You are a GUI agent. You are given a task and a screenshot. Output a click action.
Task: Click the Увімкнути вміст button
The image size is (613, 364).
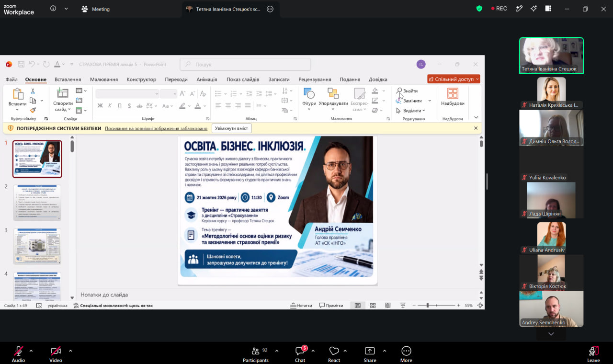(x=231, y=128)
